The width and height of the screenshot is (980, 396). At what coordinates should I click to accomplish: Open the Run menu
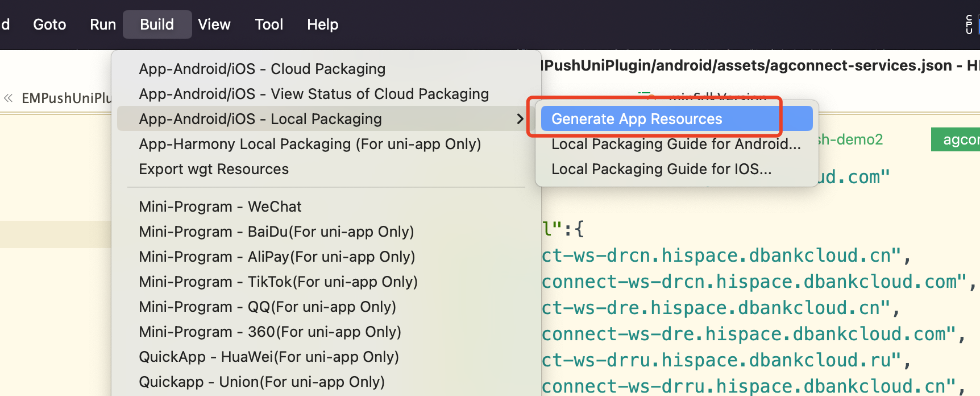(103, 24)
